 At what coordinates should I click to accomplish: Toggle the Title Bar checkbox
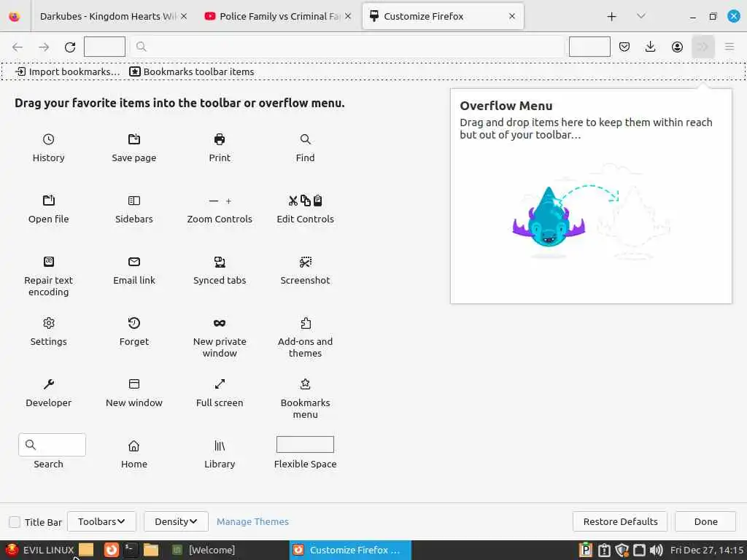point(15,522)
